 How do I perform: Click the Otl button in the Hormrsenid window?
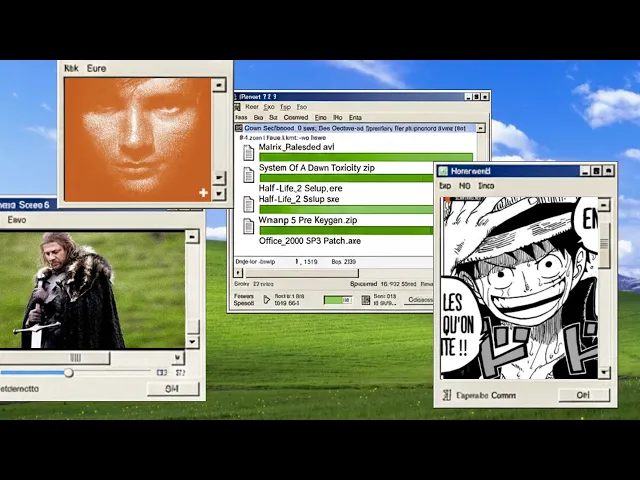pyautogui.click(x=584, y=395)
